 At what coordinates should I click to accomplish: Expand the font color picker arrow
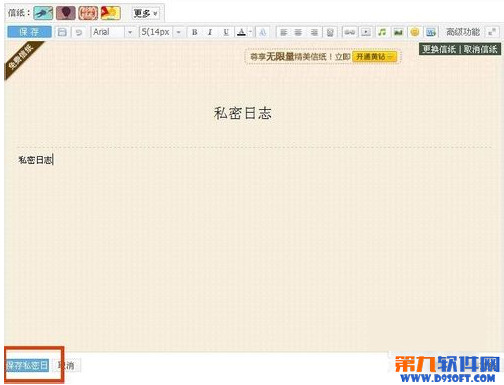[x=250, y=32]
